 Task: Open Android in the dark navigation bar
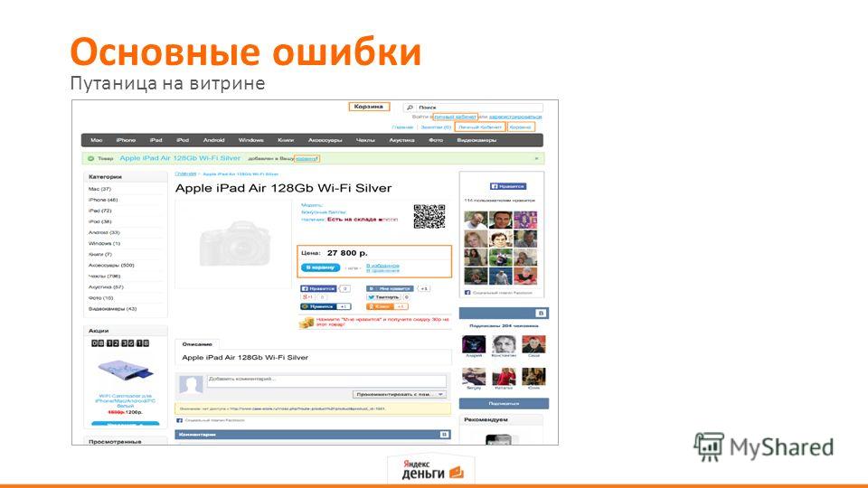point(213,141)
